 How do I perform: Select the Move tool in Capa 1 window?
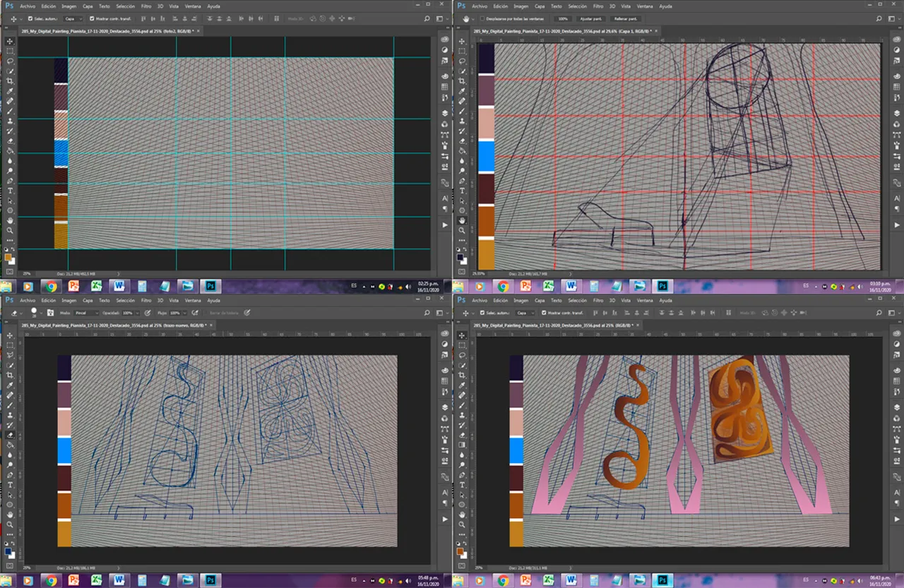click(x=462, y=41)
